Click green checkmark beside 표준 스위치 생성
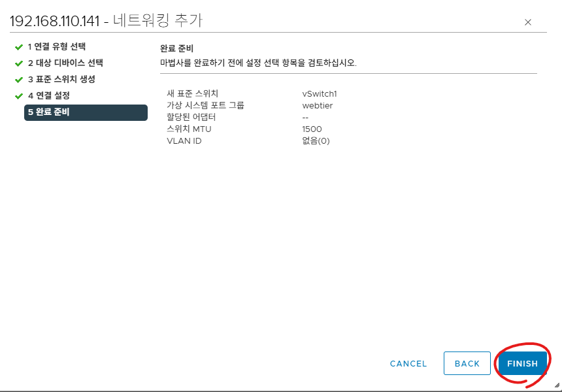The image size is (562, 392). (19, 80)
